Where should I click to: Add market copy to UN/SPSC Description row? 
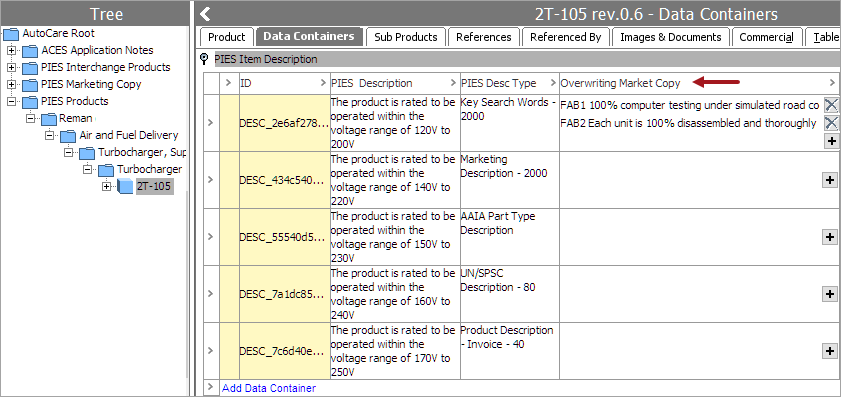[830, 294]
